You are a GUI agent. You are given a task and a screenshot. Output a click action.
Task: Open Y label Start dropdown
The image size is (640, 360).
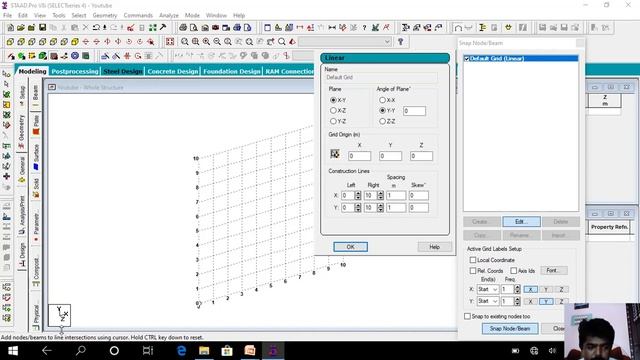pos(488,302)
